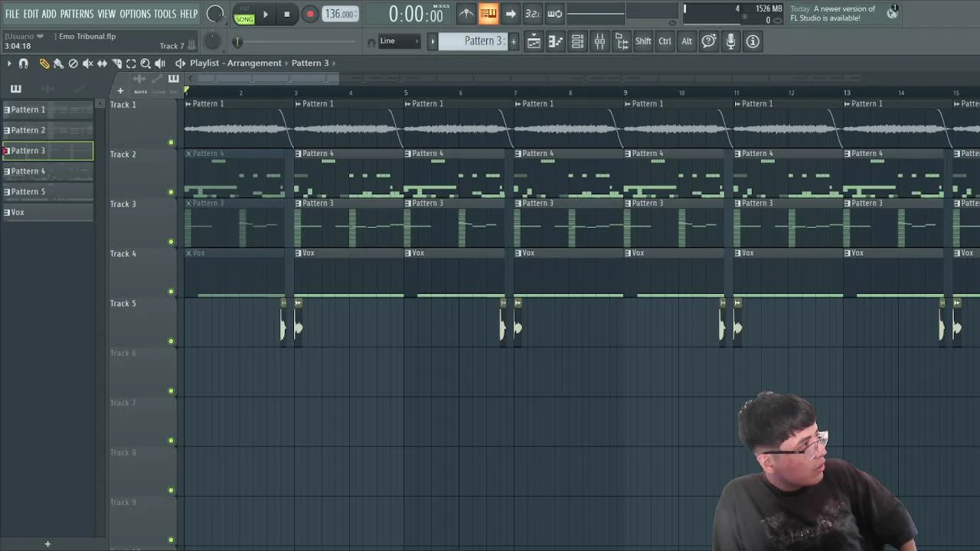Click the song position time display
980x551 pixels.
[416, 14]
